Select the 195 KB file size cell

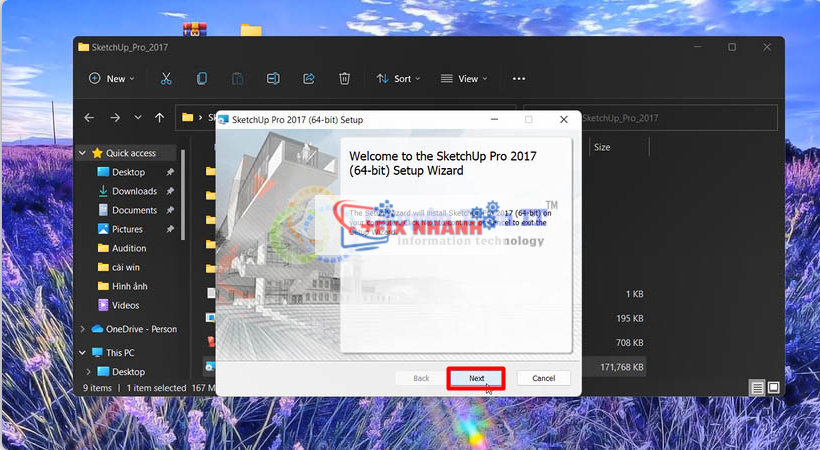[629, 318]
